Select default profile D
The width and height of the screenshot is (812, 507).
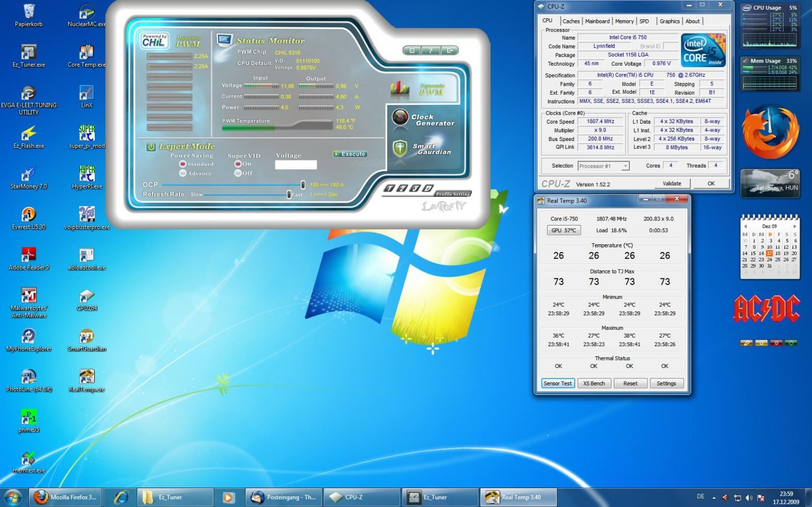tap(427, 188)
